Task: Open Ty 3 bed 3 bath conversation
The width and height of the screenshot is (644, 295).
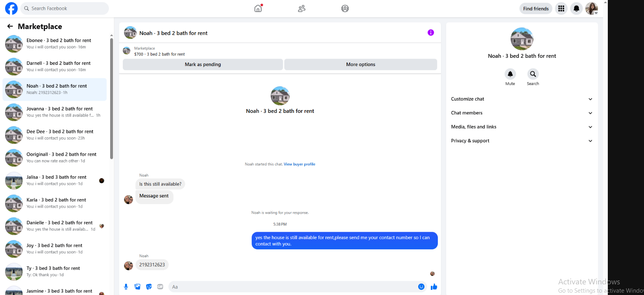Action: pos(55,272)
